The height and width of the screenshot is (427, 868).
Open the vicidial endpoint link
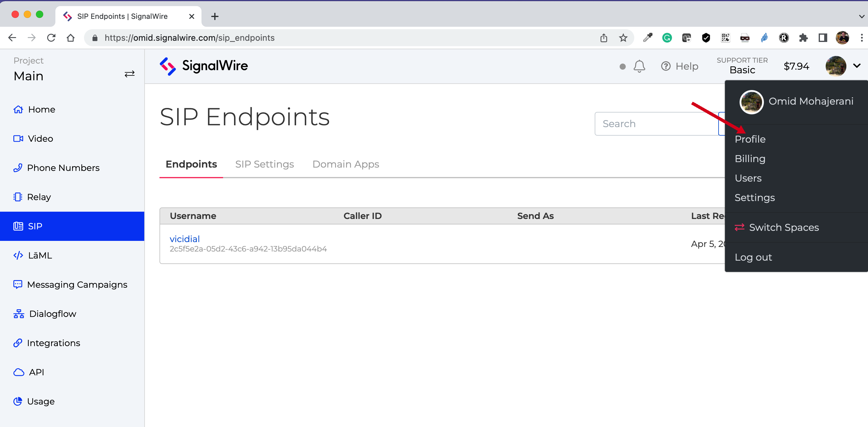184,239
